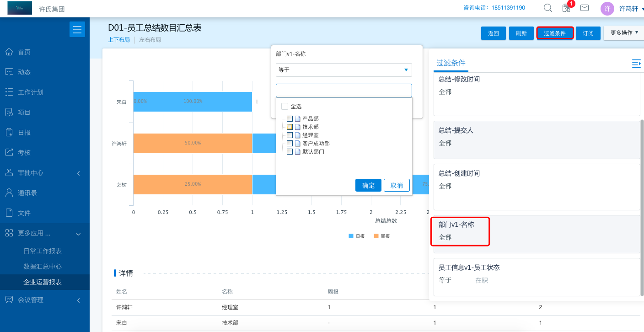Screen dimensions: 644x332
Task: Click 许鸿轩's orange 50.00% bar
Action: click(x=193, y=143)
